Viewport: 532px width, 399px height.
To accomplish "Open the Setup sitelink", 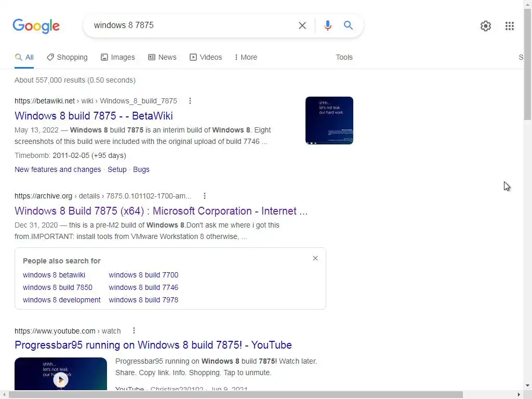I will 117,169.
